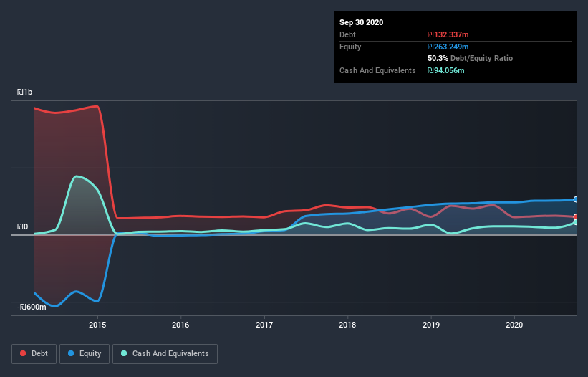Viewport: 588px width, 377px height.
Task: Click the ₪0 y-axis label
Action: tap(22, 227)
